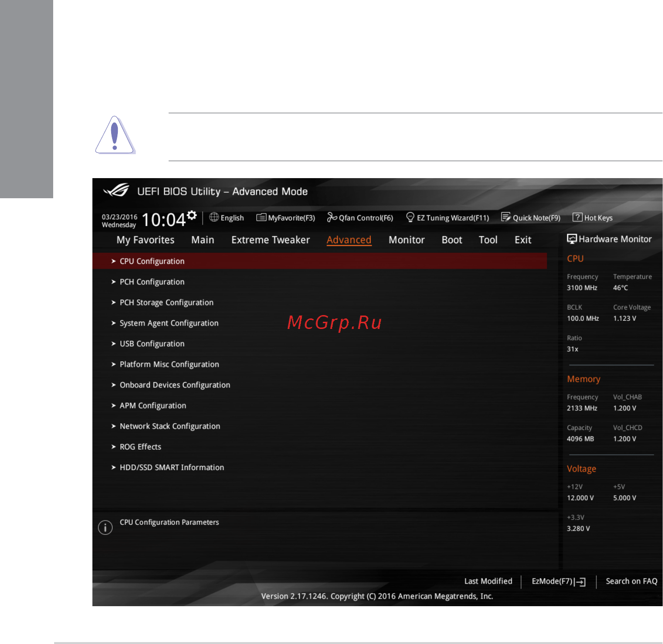Click the core voltage value 1.123 V
The width and height of the screenshot is (663, 644).
coord(625,318)
